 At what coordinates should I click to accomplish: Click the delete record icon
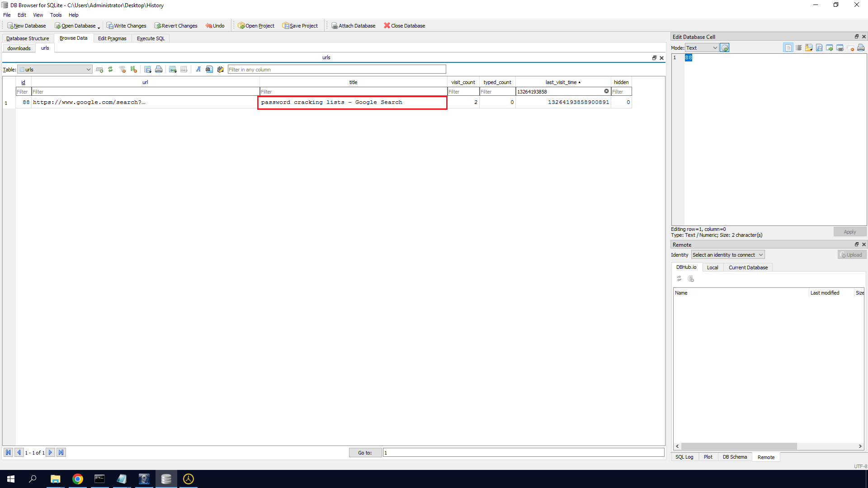[x=184, y=70]
